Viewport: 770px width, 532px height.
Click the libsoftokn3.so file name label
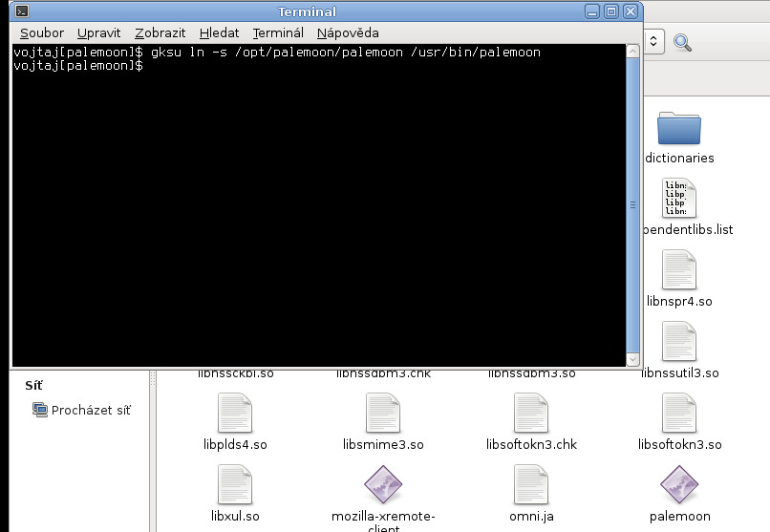coord(679,444)
